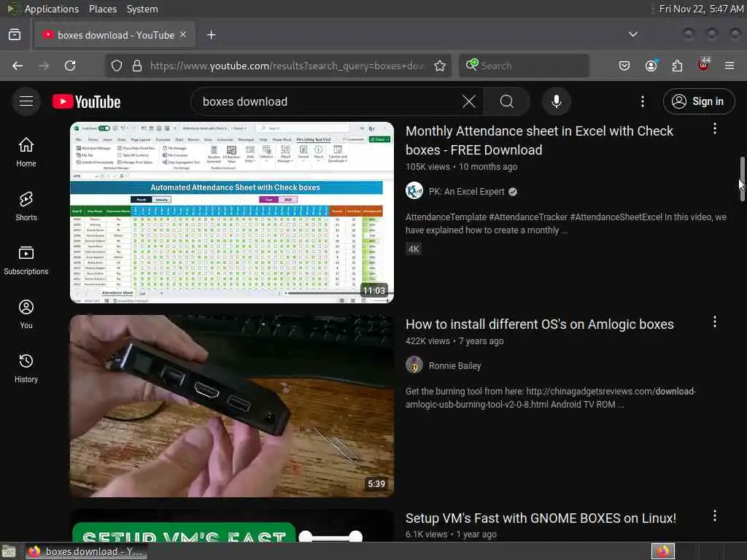Open Home in the sidebar

26,152
